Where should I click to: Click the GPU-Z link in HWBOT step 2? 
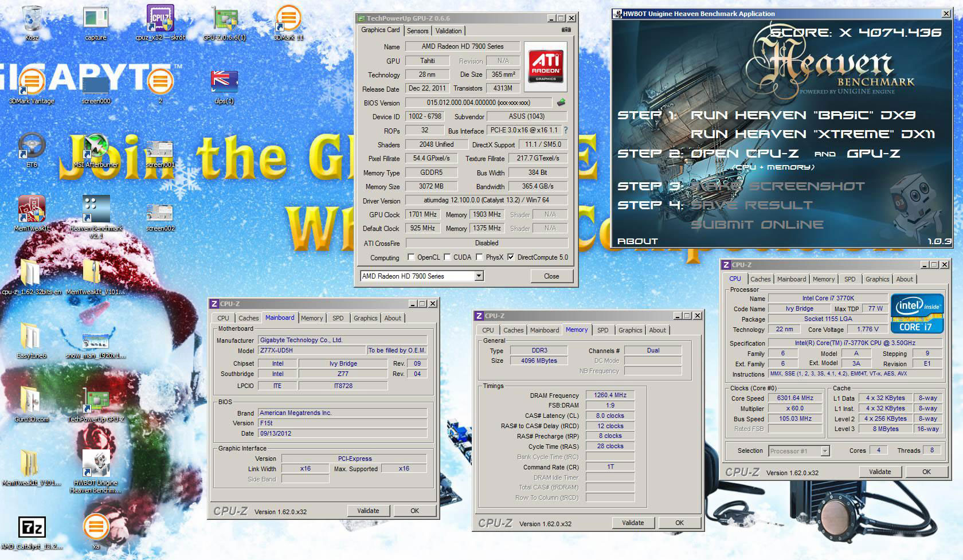pyautogui.click(x=874, y=154)
